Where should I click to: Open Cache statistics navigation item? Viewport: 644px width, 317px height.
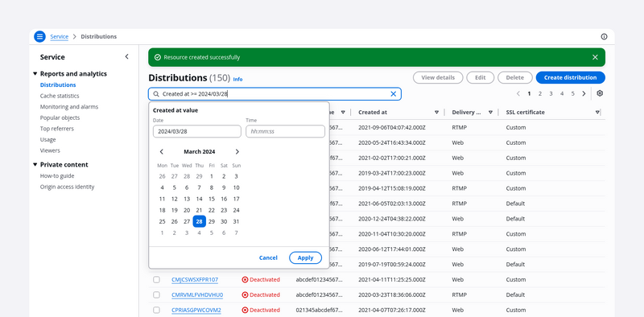pyautogui.click(x=60, y=96)
